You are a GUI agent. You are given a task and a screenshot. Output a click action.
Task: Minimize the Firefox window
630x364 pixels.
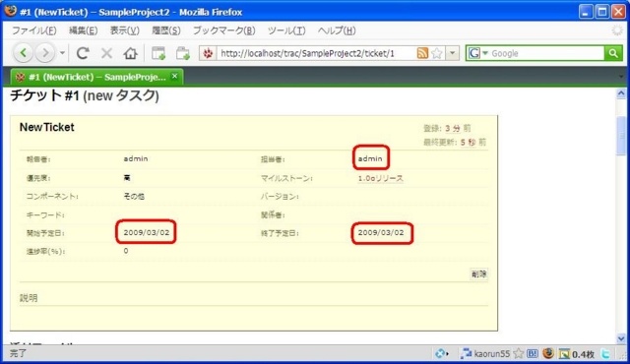coord(585,12)
